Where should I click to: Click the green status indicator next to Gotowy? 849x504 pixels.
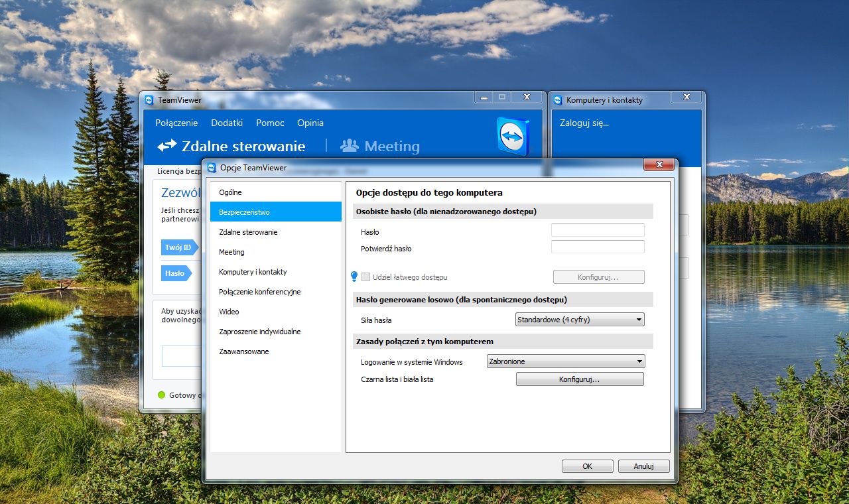pos(161,395)
